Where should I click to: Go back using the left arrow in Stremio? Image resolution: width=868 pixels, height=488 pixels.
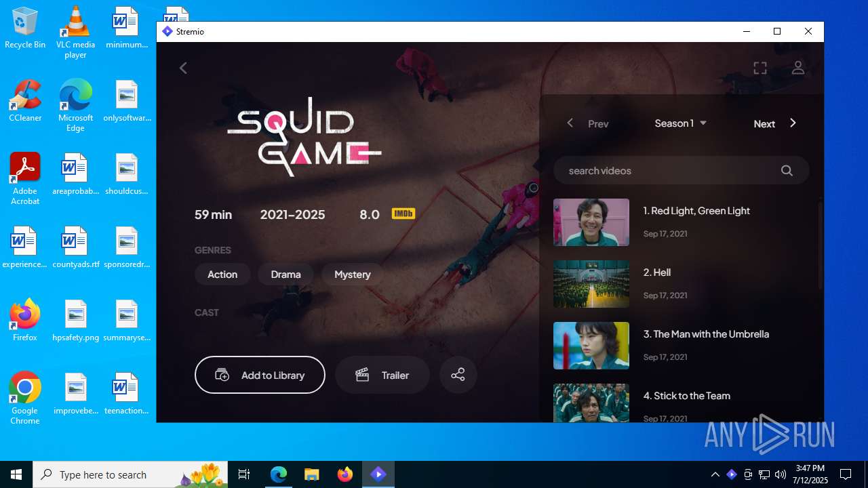[183, 68]
